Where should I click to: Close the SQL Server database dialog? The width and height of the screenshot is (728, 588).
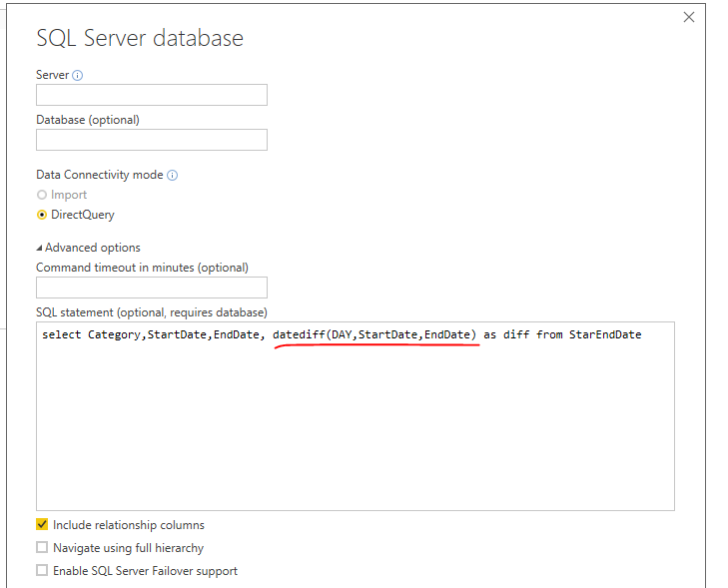click(x=688, y=17)
